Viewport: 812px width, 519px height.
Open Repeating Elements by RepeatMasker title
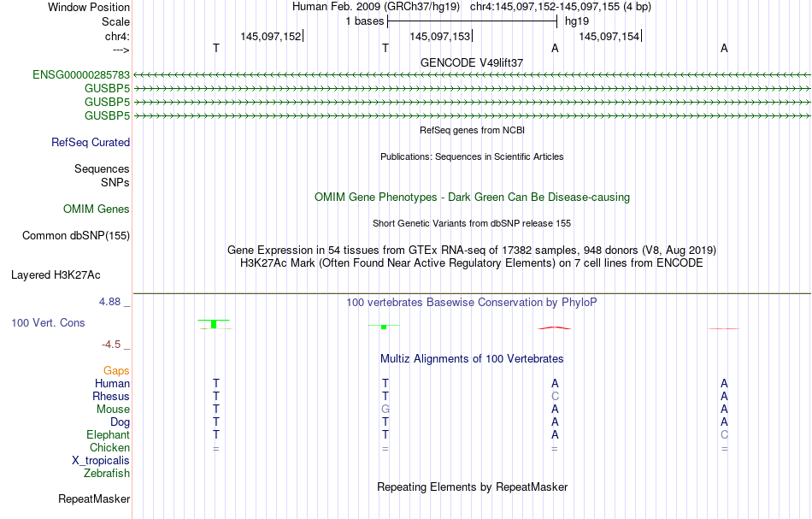472,487
